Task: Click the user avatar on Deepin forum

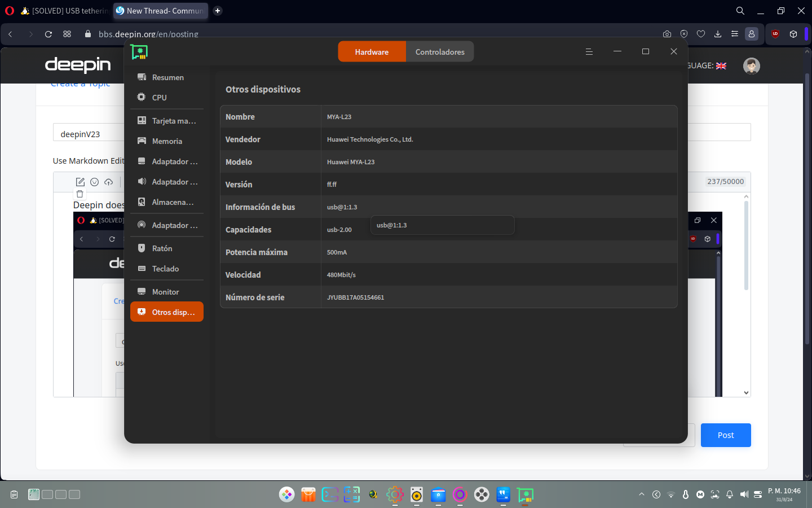Action: (752, 66)
